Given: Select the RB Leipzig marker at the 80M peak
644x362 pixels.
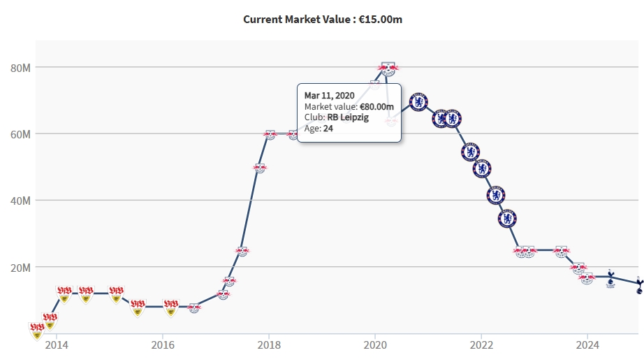Looking at the screenshot, I should pos(388,68).
